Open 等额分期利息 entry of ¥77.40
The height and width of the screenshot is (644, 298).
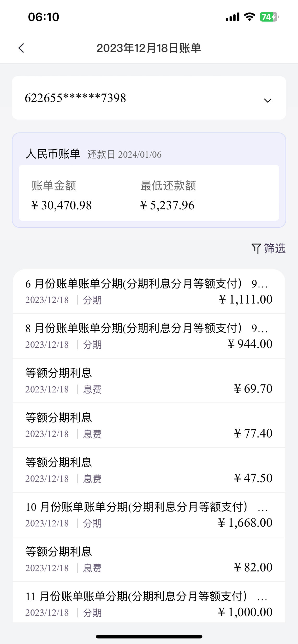pyautogui.click(x=149, y=425)
